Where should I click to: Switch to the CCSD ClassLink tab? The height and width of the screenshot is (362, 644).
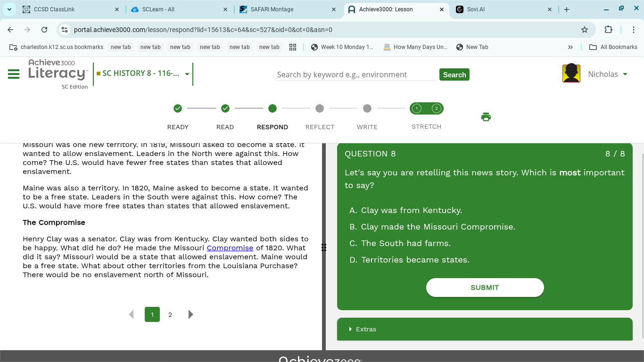point(54,9)
